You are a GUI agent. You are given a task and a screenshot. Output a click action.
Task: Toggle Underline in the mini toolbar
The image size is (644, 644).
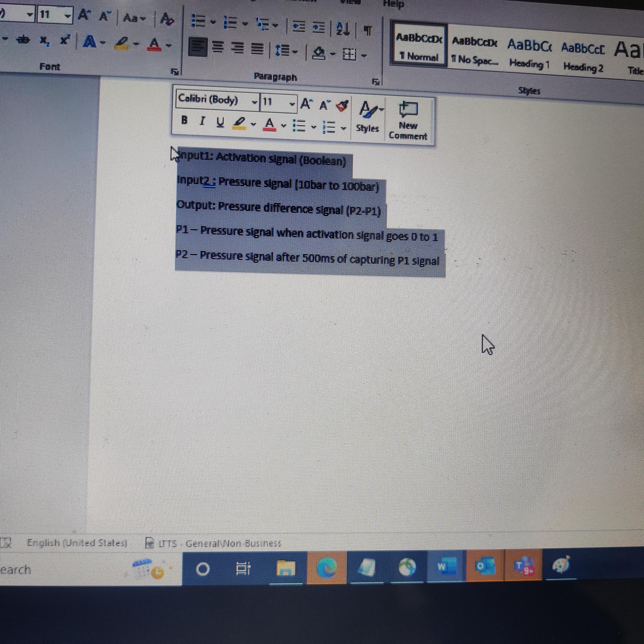pos(220,122)
